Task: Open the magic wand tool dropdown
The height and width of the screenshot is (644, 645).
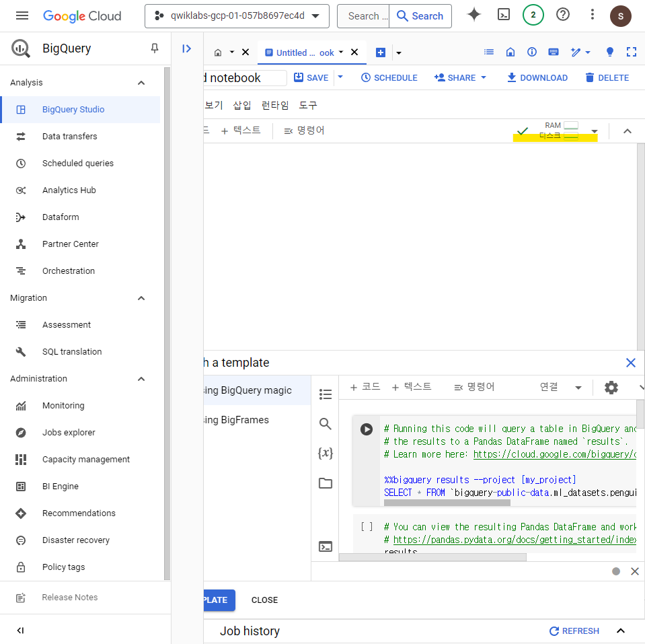Action: (580, 52)
